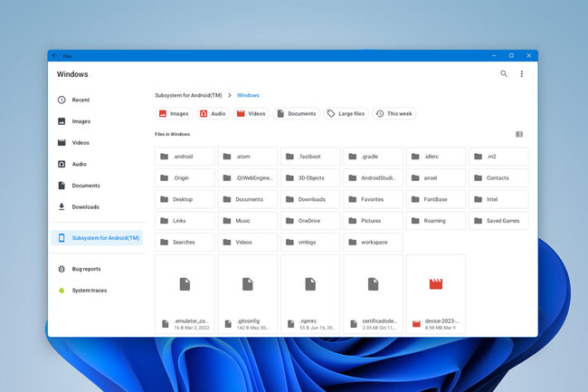Switch to list view layout icon

click(519, 134)
